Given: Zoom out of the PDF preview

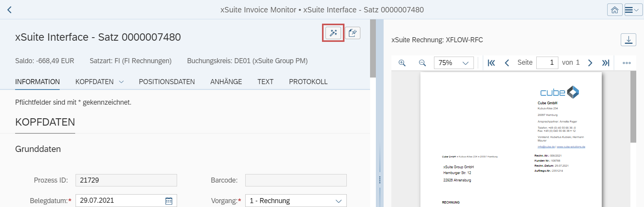Looking at the screenshot, I should click(422, 63).
